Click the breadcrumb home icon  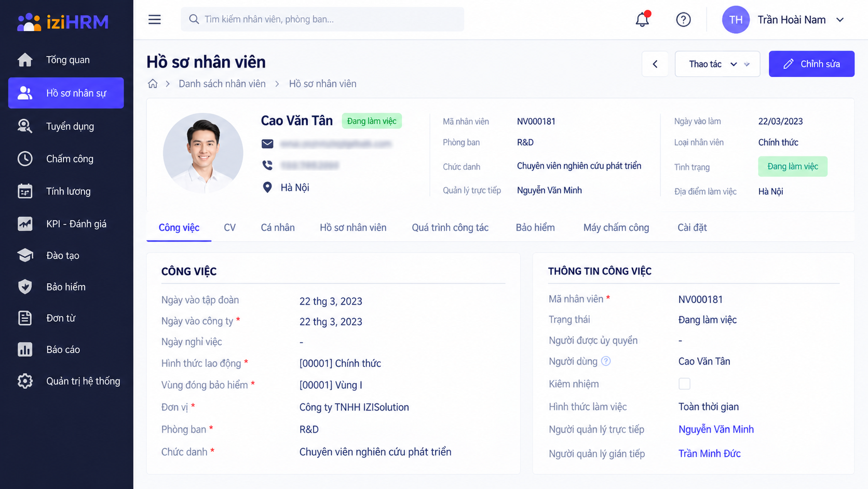(153, 84)
